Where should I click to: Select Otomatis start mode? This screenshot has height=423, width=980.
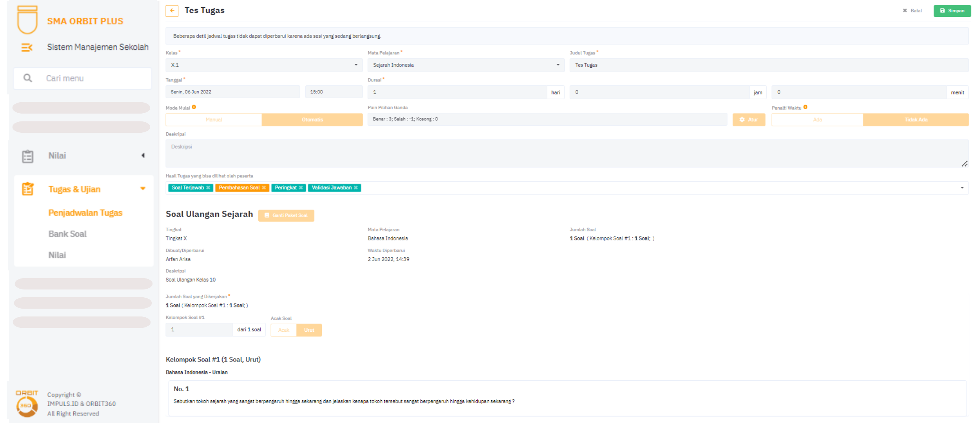(x=312, y=120)
